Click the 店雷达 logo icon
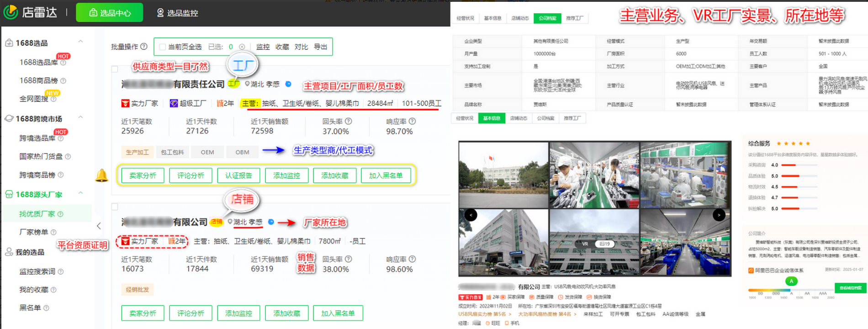This screenshot has width=868, height=329. pyautogui.click(x=11, y=12)
